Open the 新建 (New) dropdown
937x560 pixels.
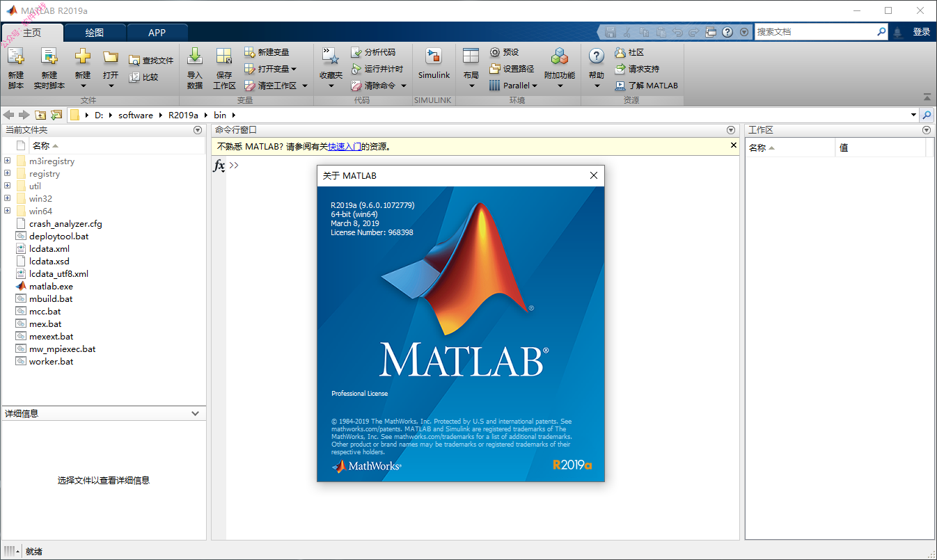click(x=83, y=86)
